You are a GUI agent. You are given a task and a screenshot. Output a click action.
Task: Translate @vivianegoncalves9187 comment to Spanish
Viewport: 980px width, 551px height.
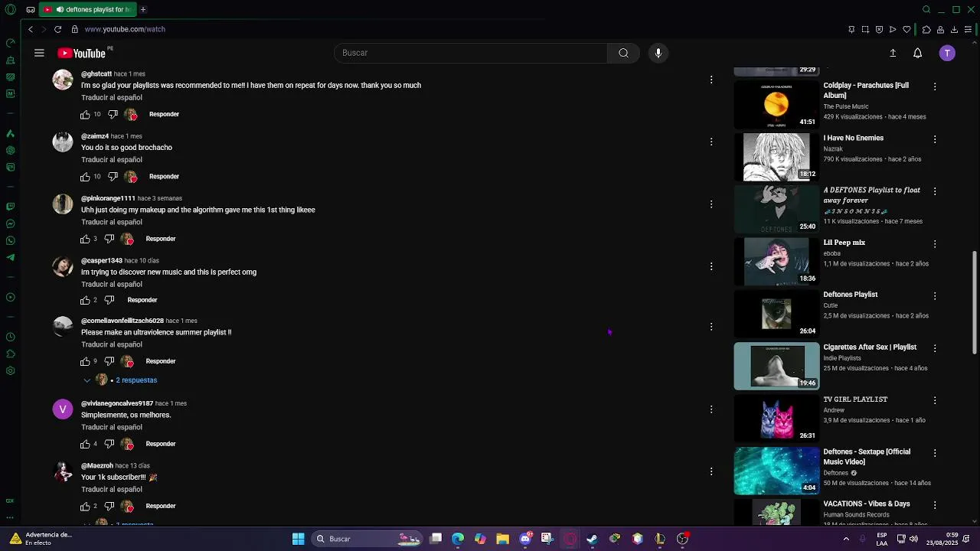tap(112, 427)
